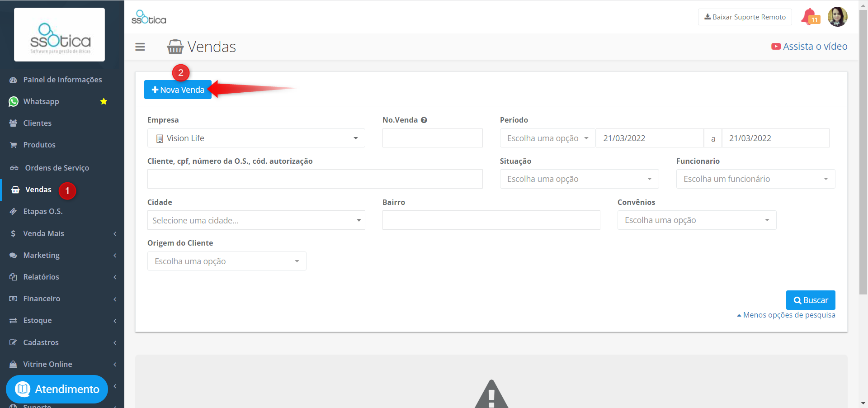The height and width of the screenshot is (408, 868).
Task: Click the No.Venda help question icon
Action: point(424,120)
